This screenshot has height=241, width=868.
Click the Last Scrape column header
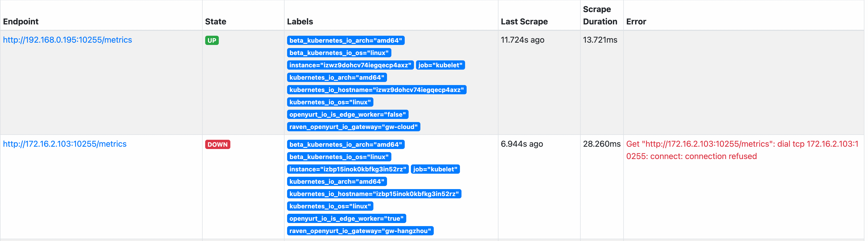pos(524,22)
